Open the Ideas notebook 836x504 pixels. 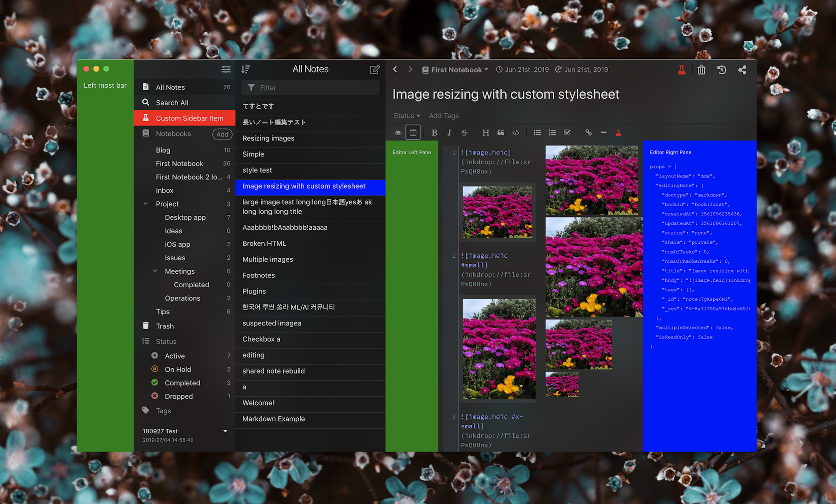point(185,231)
